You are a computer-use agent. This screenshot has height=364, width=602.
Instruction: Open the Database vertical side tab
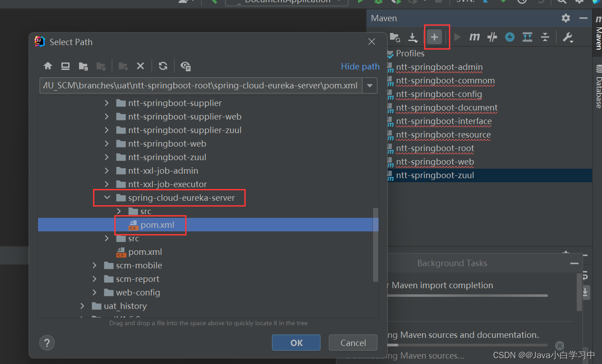(x=598, y=87)
